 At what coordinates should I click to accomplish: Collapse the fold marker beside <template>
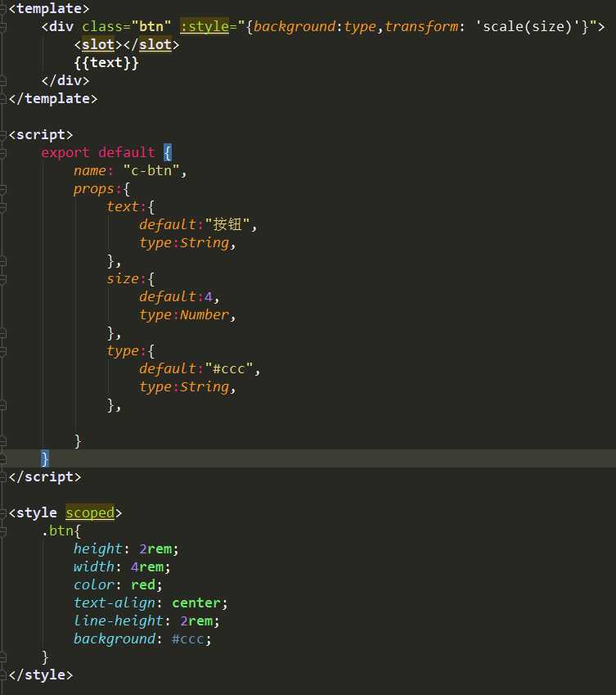(2, 9)
